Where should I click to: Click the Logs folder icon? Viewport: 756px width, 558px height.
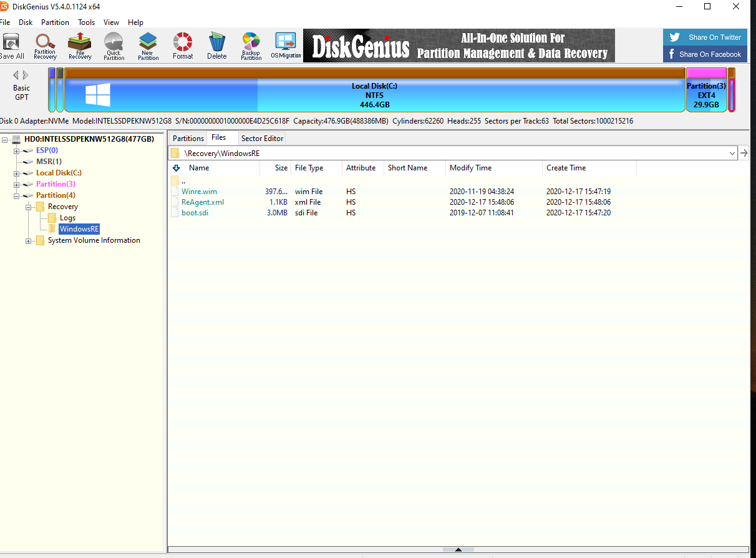pyautogui.click(x=52, y=218)
